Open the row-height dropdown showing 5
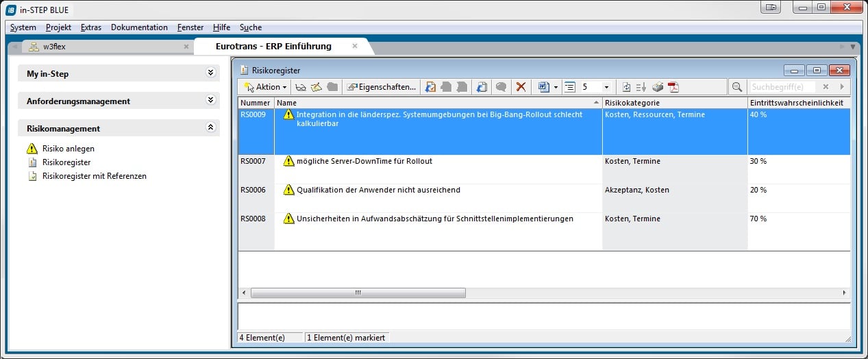Viewport: 868px width, 359px height. click(606, 87)
